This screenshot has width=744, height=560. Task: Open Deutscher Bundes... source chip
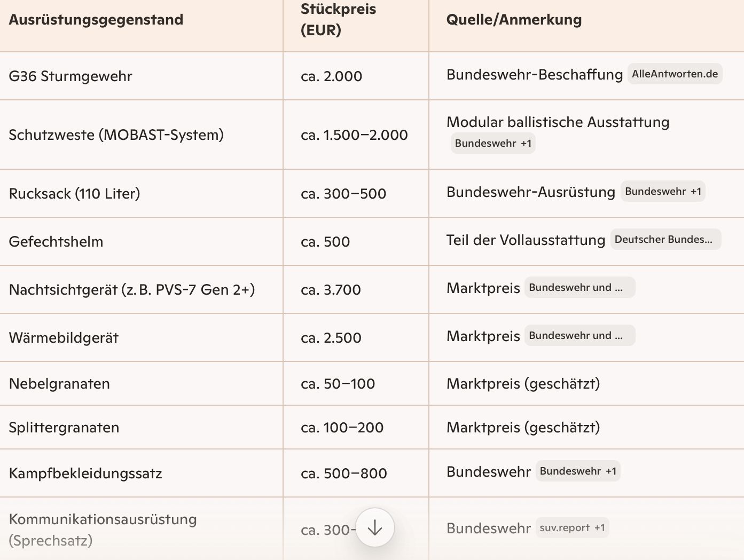[x=665, y=240]
